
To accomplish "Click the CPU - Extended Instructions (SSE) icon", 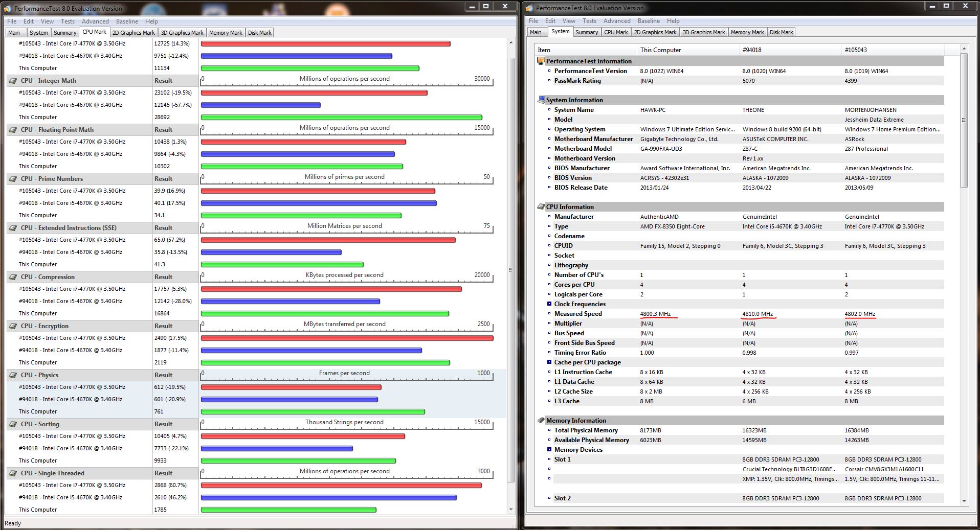I will coord(13,228).
